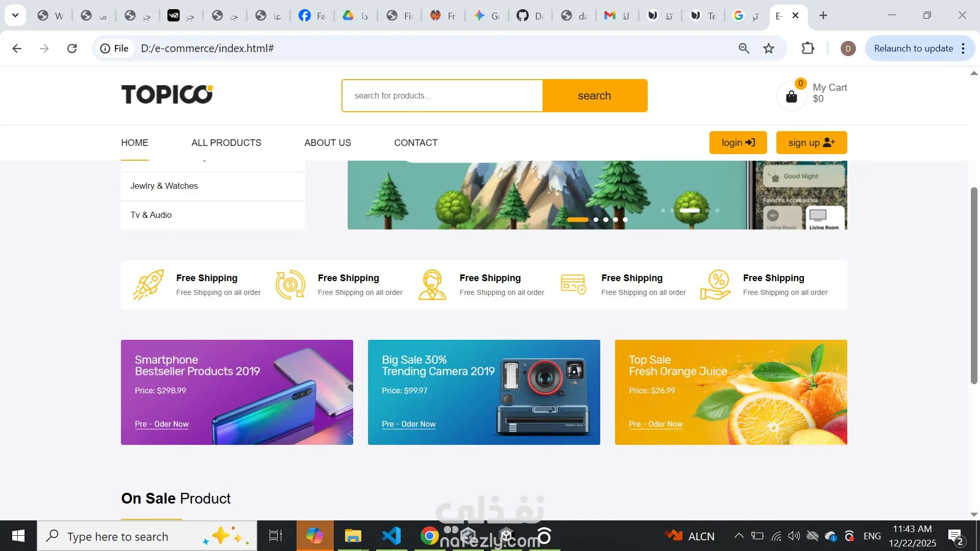Show hidden system tray icons chevron
Screen dimensions: 980x551
click(739, 536)
